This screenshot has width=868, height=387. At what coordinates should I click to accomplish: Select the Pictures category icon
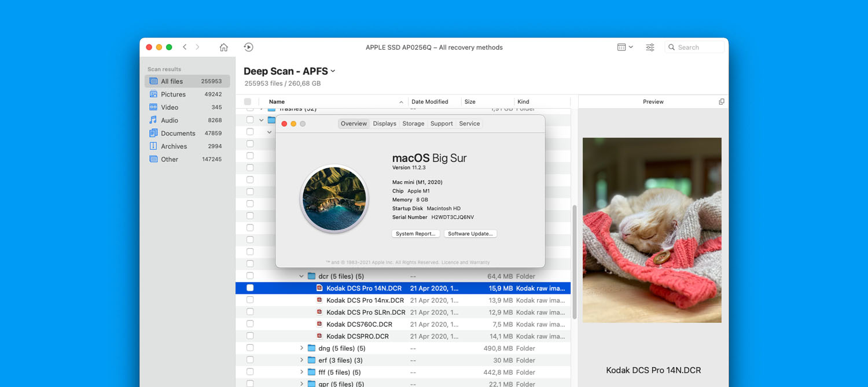coord(153,94)
